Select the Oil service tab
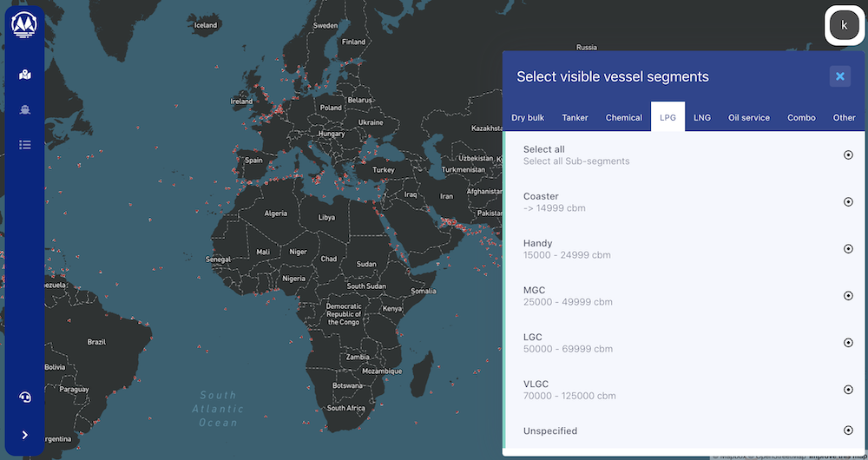 (749, 117)
